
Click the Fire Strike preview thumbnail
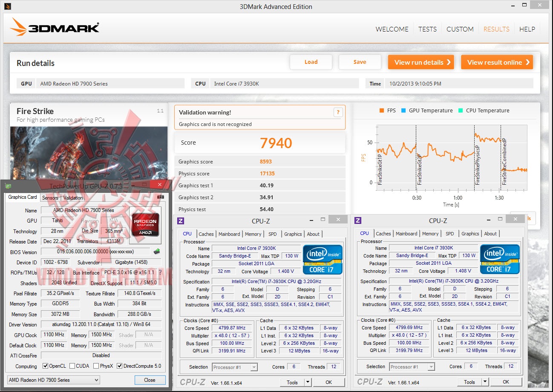89,152
